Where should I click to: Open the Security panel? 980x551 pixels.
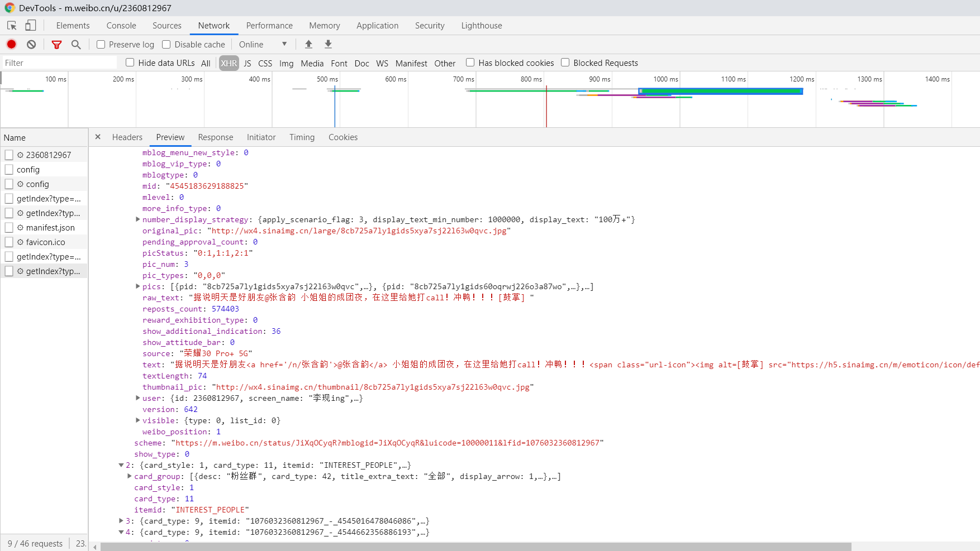pyautogui.click(x=430, y=26)
